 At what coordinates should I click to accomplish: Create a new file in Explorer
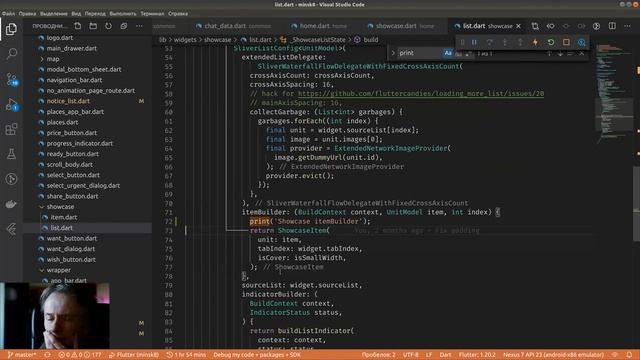pos(78,26)
